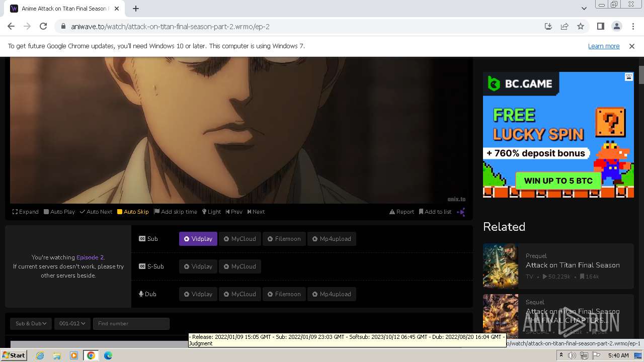Click the purple W2G icon beside Add to list
This screenshot has width=644, height=362.
[x=461, y=212]
